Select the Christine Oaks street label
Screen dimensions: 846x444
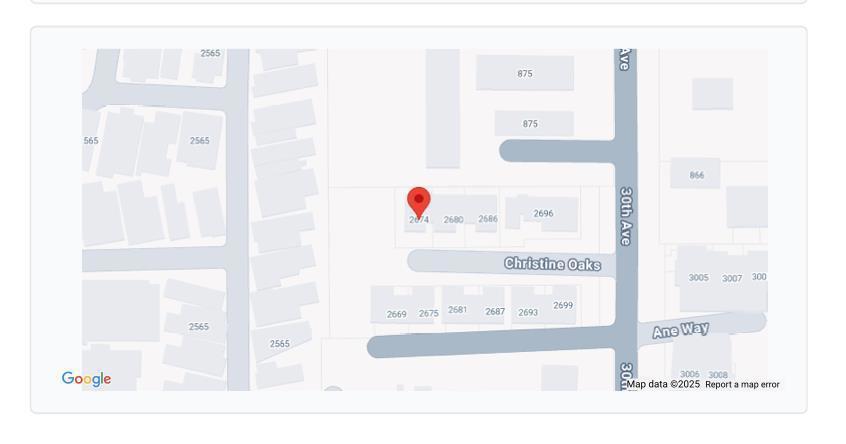pyautogui.click(x=552, y=264)
